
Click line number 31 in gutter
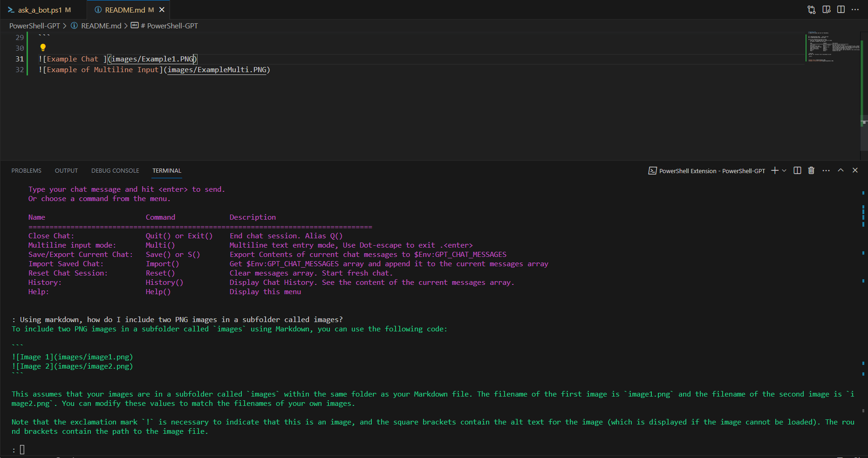click(x=20, y=59)
